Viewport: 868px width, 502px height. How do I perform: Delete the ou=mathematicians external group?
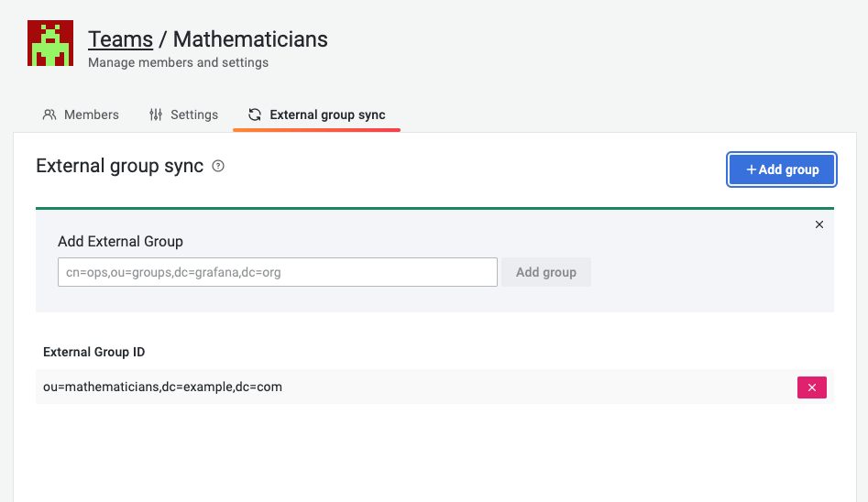coord(811,387)
